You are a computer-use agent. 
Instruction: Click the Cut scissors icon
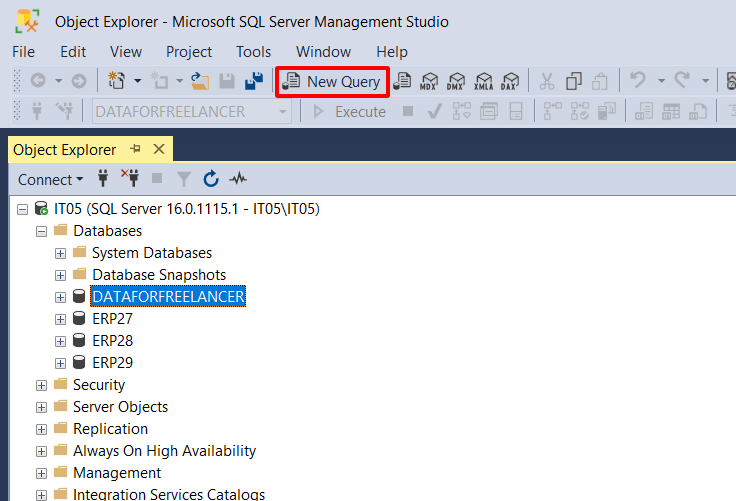click(547, 81)
